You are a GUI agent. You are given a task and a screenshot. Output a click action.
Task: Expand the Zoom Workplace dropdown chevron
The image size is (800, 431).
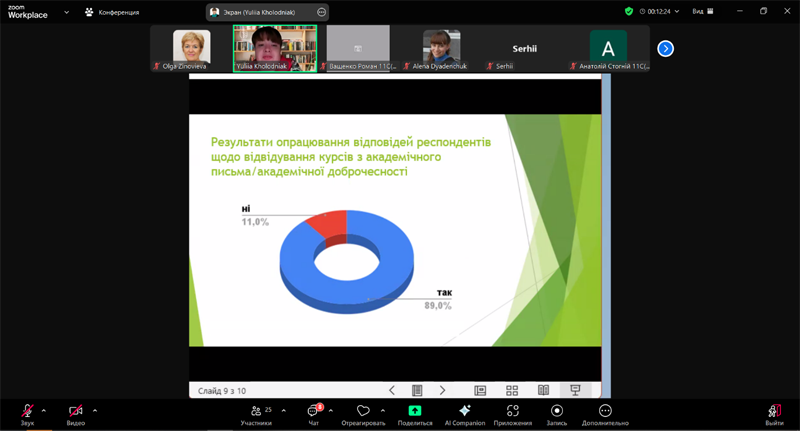pos(66,12)
